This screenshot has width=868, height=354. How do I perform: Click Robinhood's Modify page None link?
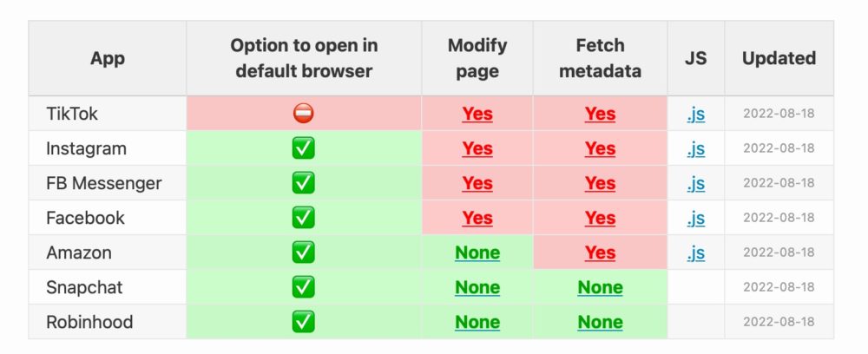(477, 323)
